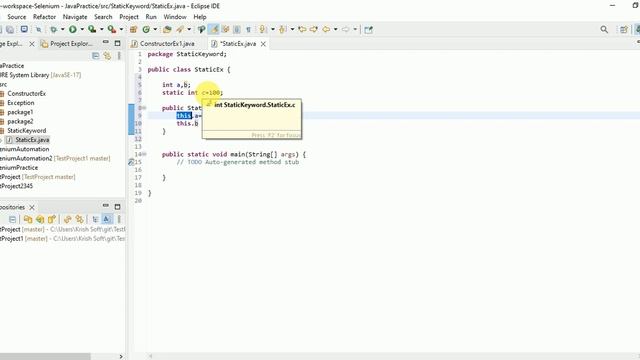Click the Previous Annotation icon
The width and height of the screenshot is (640, 360).
(282, 29)
